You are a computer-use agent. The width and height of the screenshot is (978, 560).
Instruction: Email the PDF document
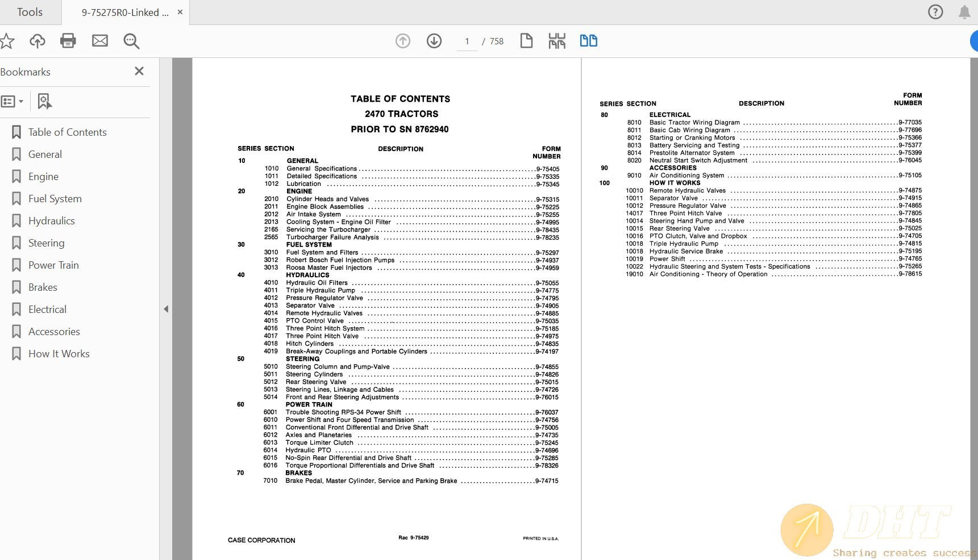tap(100, 41)
